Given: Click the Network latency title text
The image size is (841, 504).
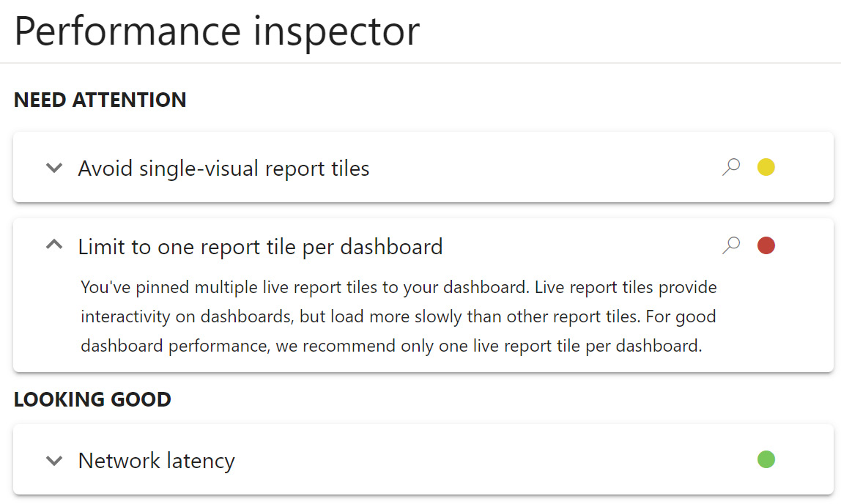Looking at the screenshot, I should (156, 461).
